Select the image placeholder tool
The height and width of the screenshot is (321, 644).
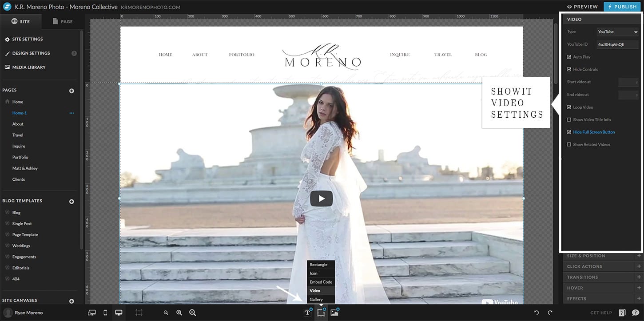(334, 312)
